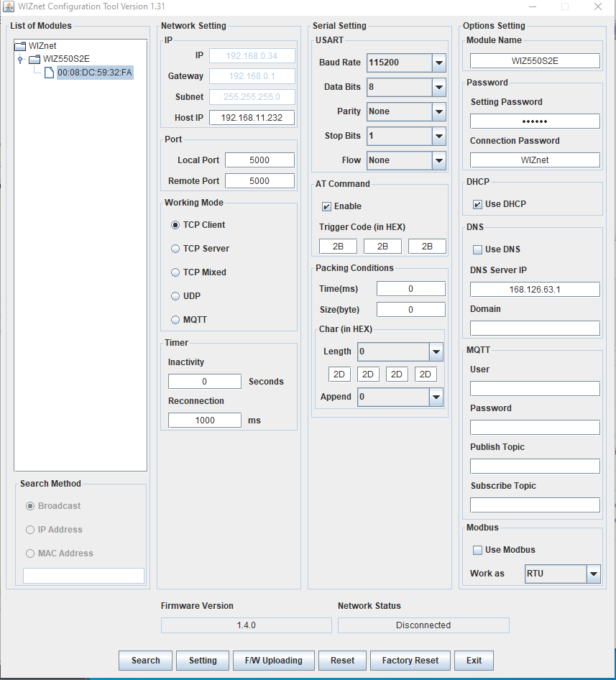This screenshot has height=680, width=616.
Task: Toggle the AT Command Enable checkbox
Action: point(326,206)
